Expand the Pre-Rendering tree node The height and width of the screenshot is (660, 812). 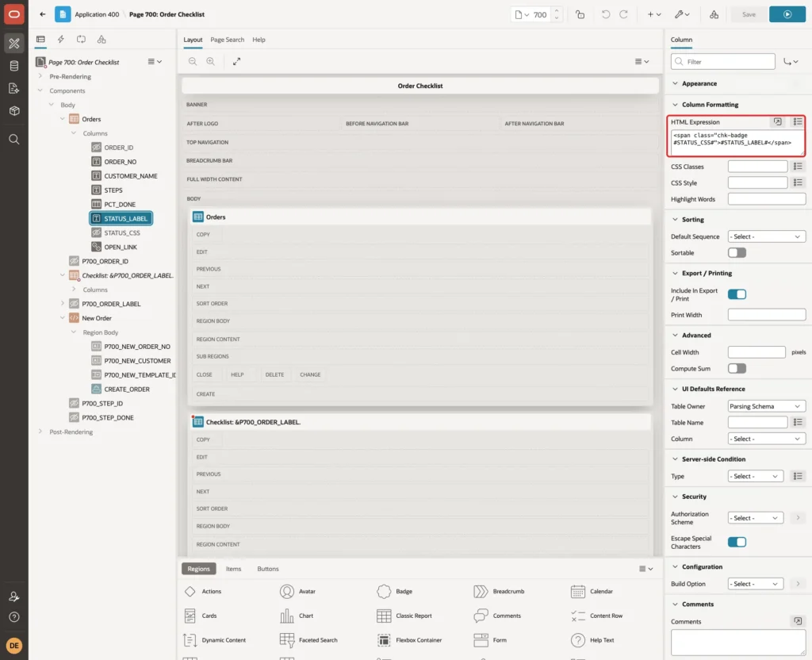40,76
